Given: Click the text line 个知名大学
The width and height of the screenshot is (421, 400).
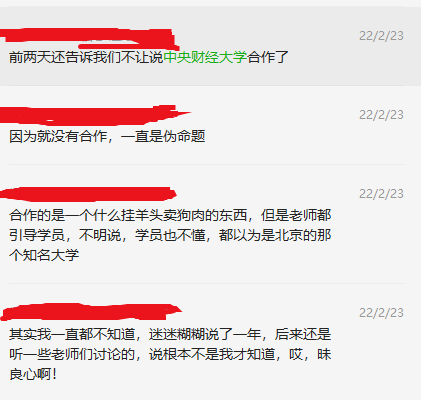Looking at the screenshot, I should tap(44, 255).
